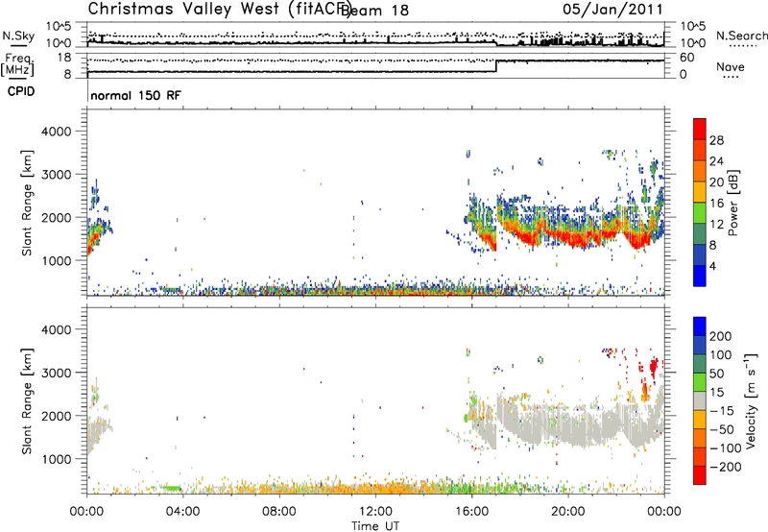Click the gray segment of the velocity color bar
Image resolution: width=768 pixels, height=532 pixels.
coord(700,400)
